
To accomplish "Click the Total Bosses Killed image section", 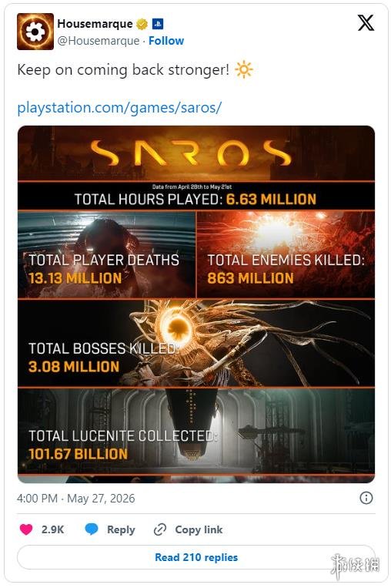I will pos(196,343).
